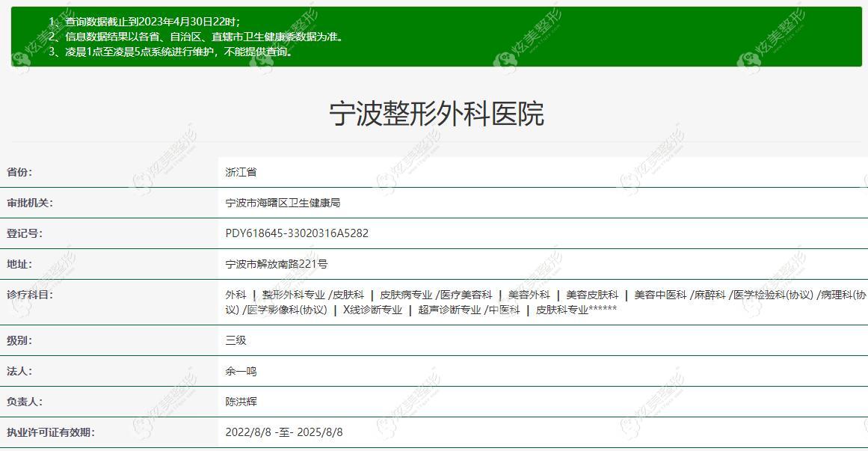
Task: Select the province value 浙江省
Action: [241, 172]
